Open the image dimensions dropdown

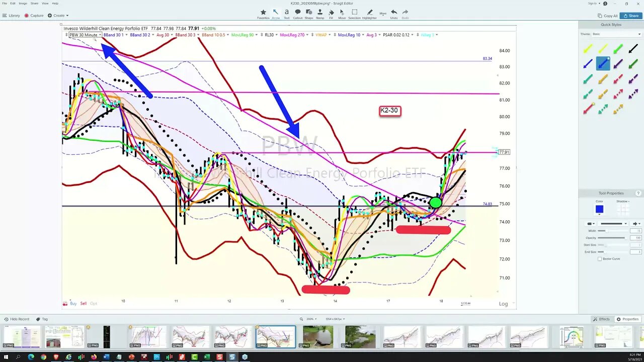335,319
